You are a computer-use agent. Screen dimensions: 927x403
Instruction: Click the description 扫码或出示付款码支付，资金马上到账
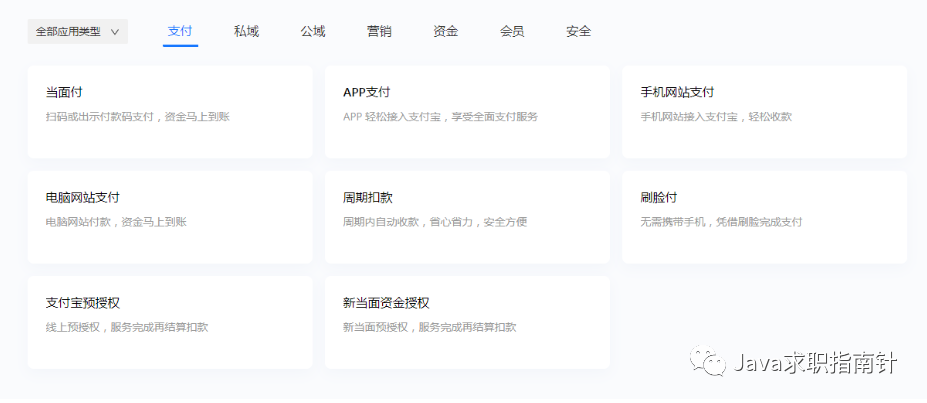[x=138, y=117]
